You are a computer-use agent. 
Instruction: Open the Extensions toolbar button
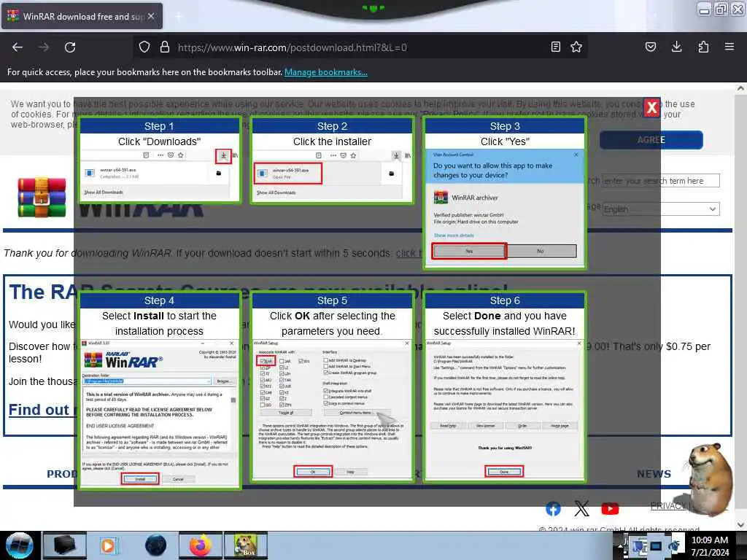pos(703,47)
